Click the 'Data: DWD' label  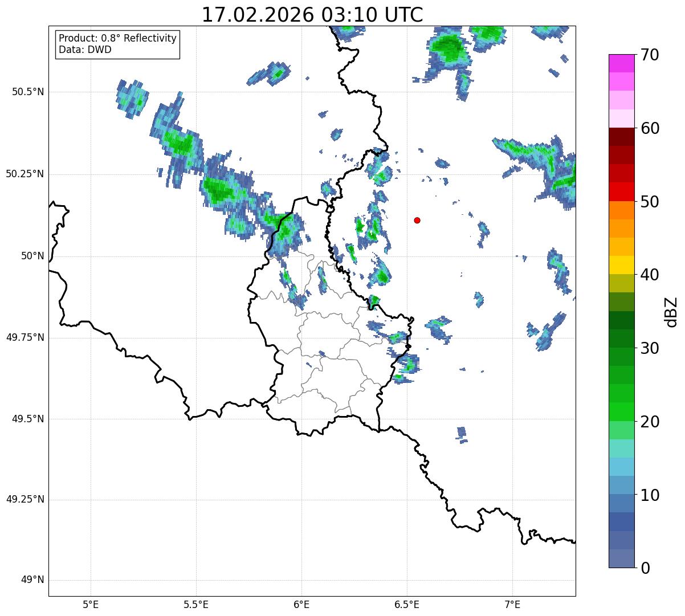tap(85, 50)
